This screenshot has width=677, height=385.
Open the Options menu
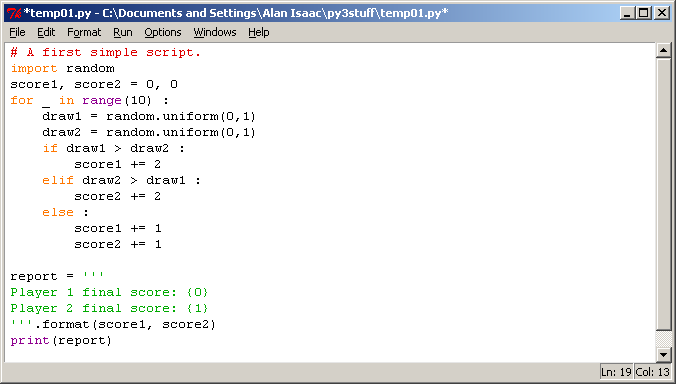[162, 32]
